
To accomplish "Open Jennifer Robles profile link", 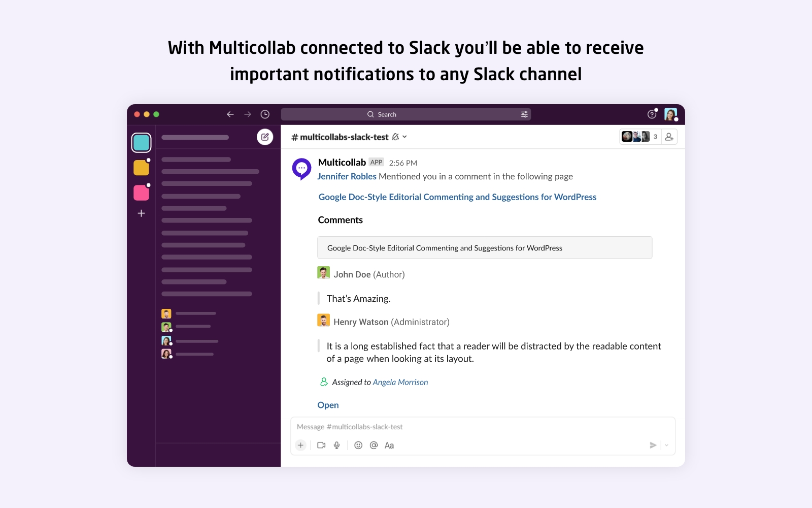I will 347,176.
